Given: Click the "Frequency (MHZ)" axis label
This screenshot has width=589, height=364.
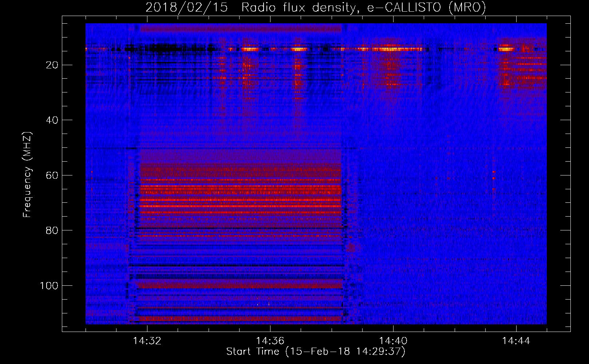Looking at the screenshot, I should pyautogui.click(x=27, y=175).
